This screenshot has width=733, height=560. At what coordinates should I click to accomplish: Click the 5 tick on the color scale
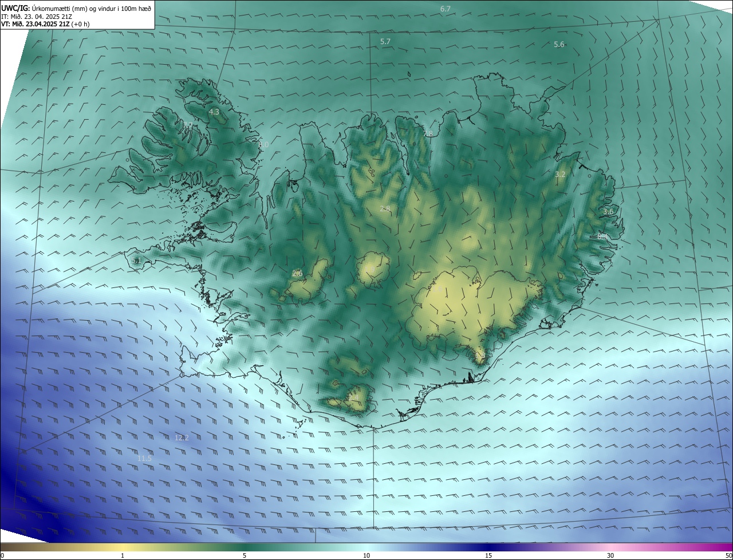click(x=245, y=555)
